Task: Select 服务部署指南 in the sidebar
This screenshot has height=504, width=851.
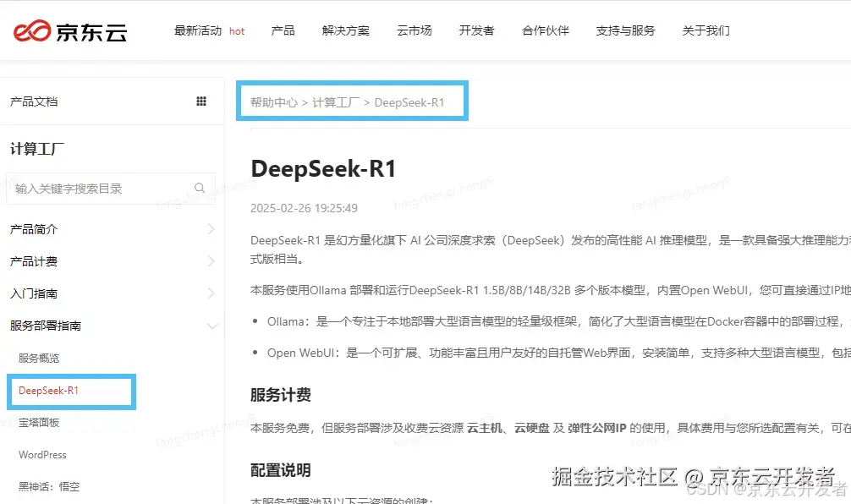Action: [46, 326]
